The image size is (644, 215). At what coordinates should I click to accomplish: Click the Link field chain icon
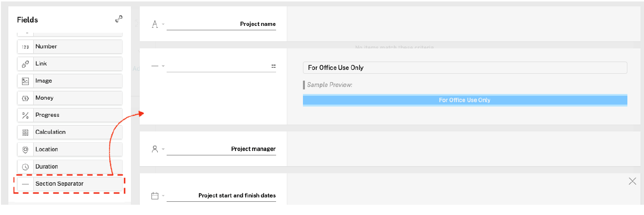click(x=25, y=64)
